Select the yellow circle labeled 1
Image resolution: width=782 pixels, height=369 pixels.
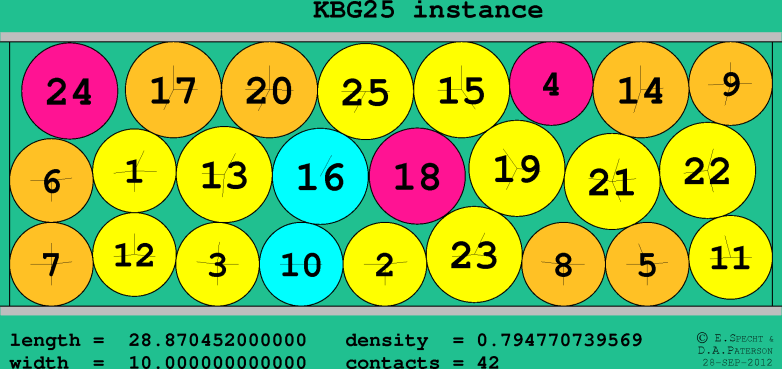(135, 171)
